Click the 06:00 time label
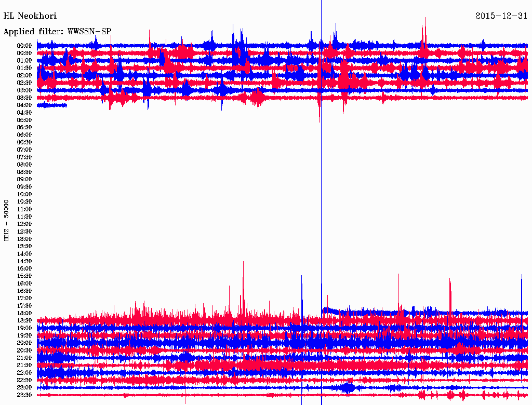This screenshot has width=532, height=405. click(24, 135)
